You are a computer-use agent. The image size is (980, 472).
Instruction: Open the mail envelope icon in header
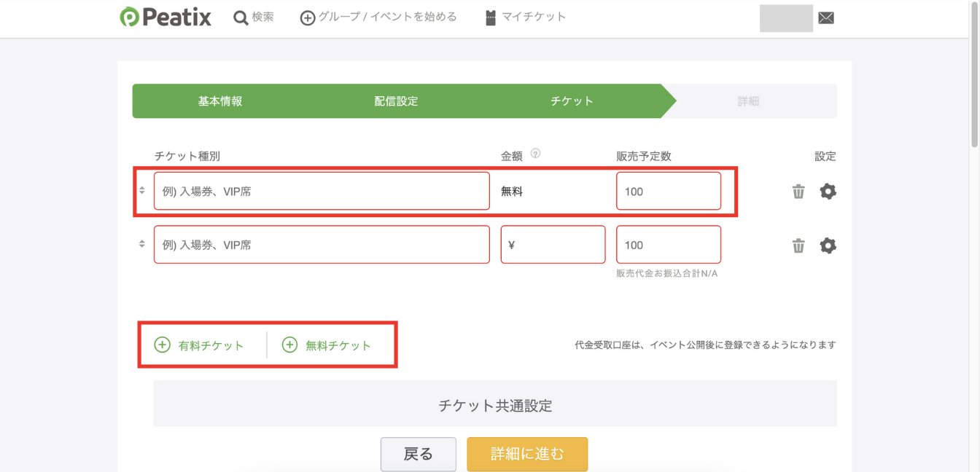coord(825,16)
